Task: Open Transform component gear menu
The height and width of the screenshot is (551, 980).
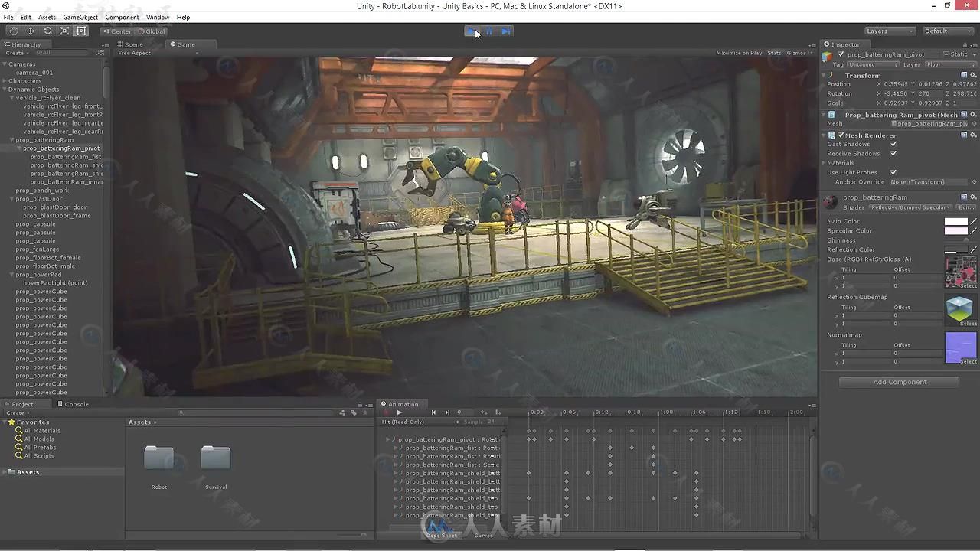Action: click(973, 75)
